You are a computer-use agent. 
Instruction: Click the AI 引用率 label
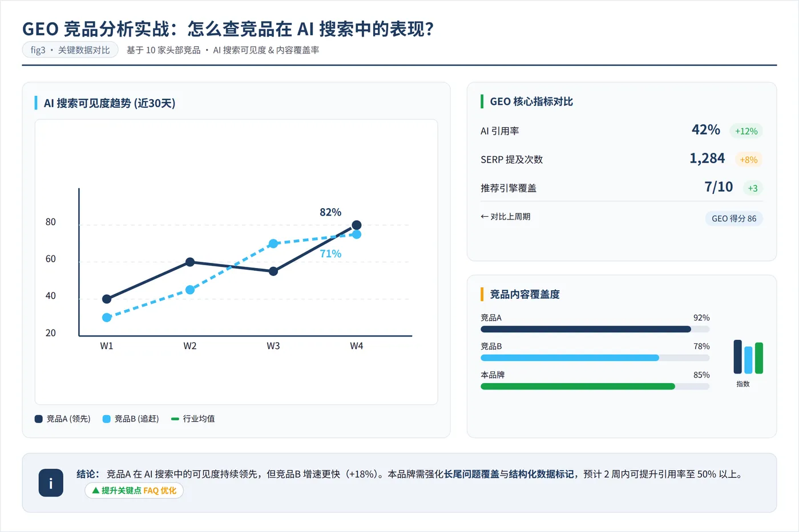tap(500, 131)
